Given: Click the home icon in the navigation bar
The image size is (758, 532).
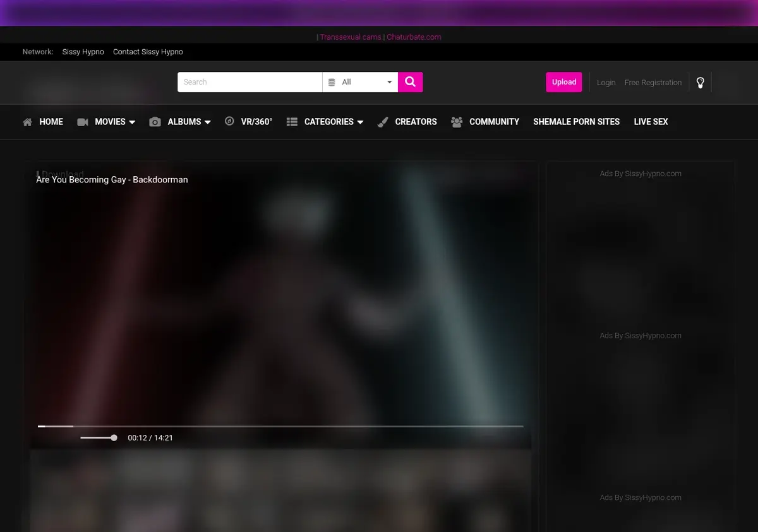Looking at the screenshot, I should (27, 122).
